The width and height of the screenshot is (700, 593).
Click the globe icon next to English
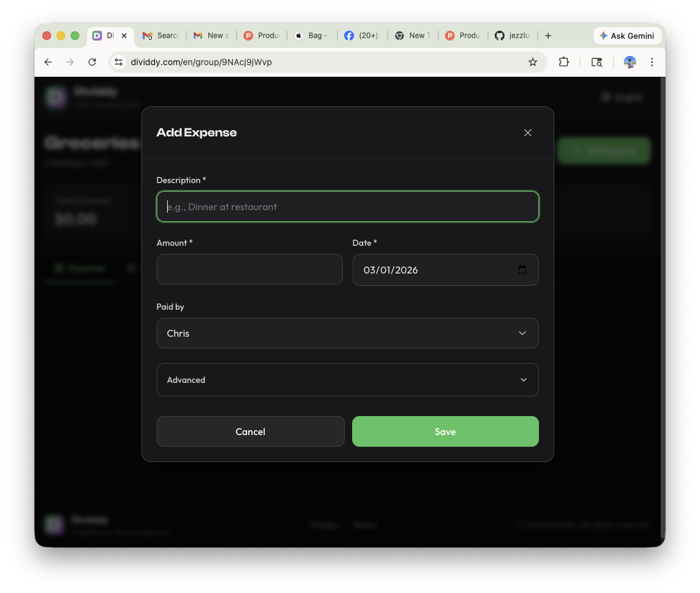[605, 97]
